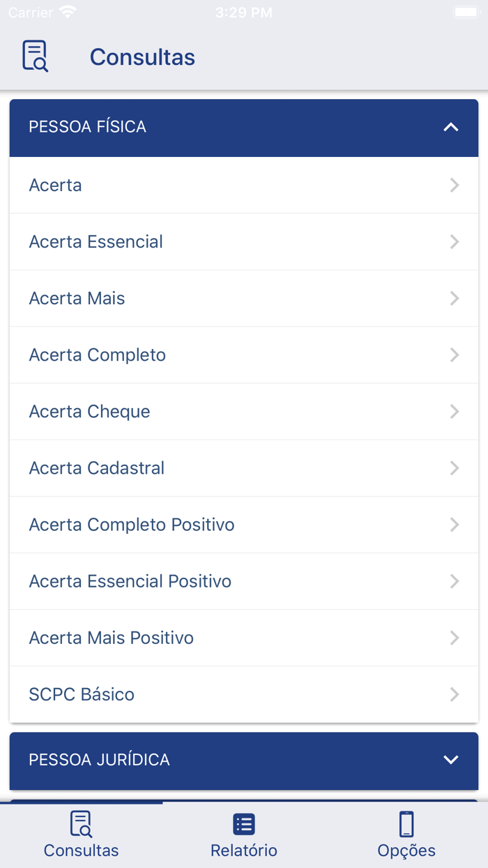Tap the Relatório list icon

click(x=243, y=823)
